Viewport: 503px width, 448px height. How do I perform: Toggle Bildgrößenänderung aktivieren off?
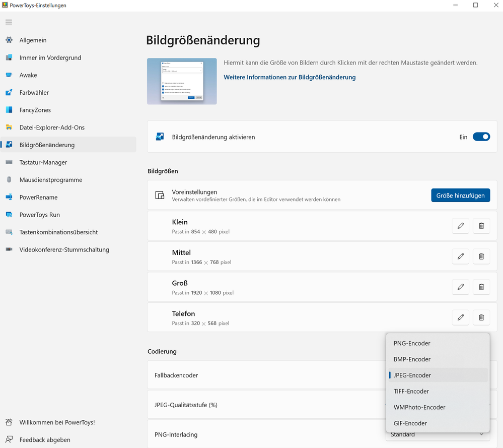pos(481,137)
